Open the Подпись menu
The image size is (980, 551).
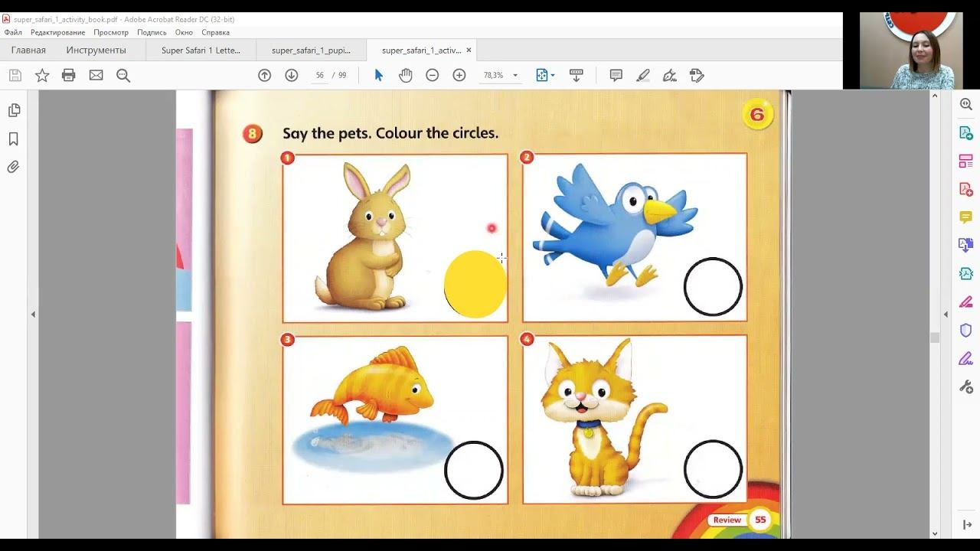(152, 32)
